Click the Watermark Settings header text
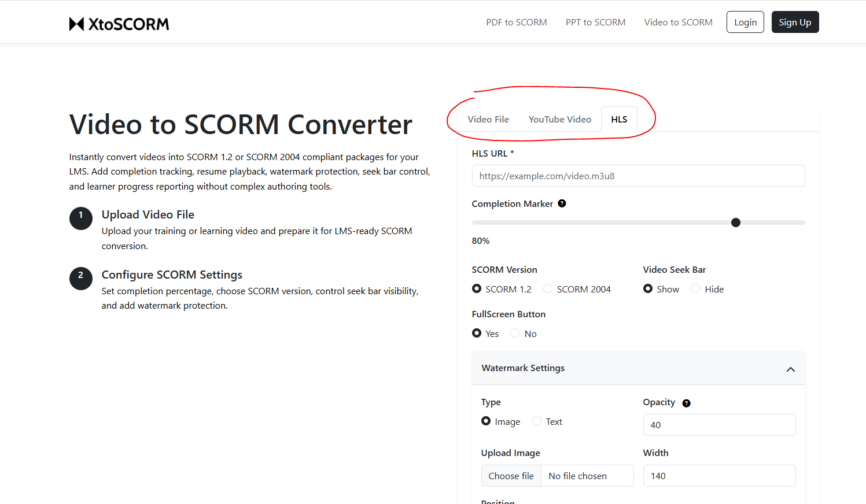This screenshot has height=504, width=866. 523,368
